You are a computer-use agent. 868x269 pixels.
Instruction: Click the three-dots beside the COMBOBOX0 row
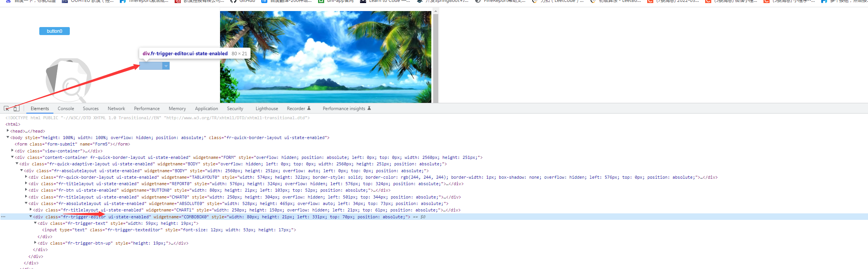[3, 217]
